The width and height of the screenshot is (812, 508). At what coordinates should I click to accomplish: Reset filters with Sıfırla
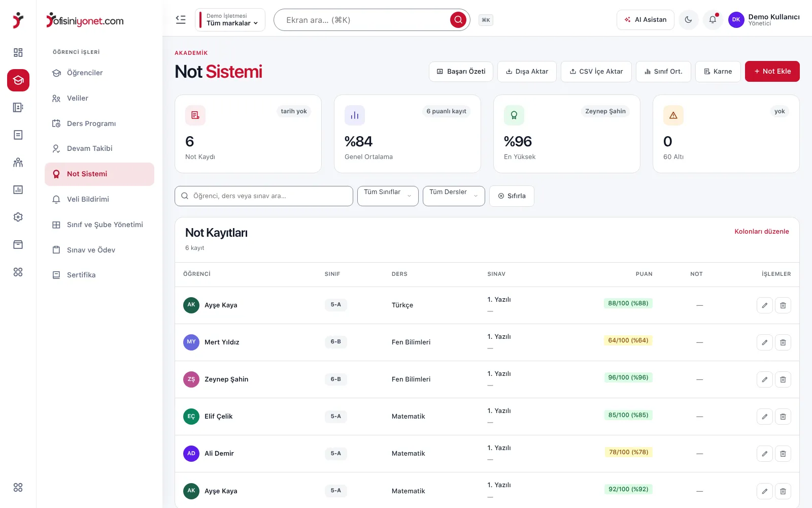pyautogui.click(x=512, y=196)
